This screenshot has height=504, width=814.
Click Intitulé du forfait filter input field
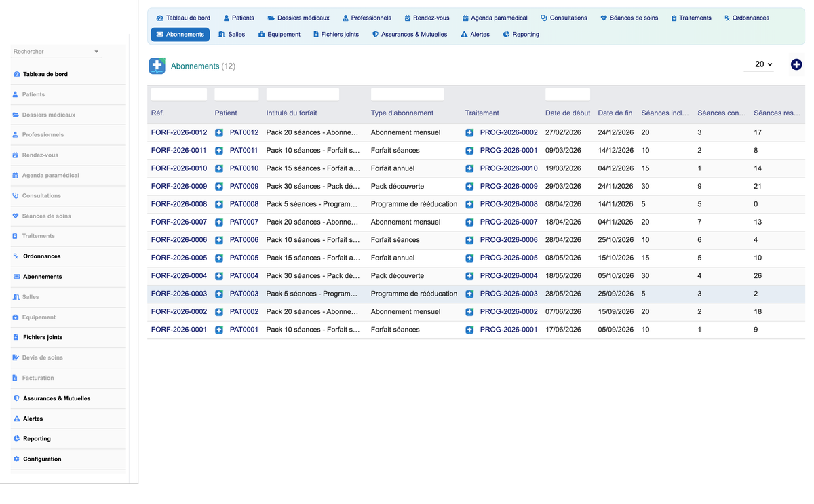303,94
